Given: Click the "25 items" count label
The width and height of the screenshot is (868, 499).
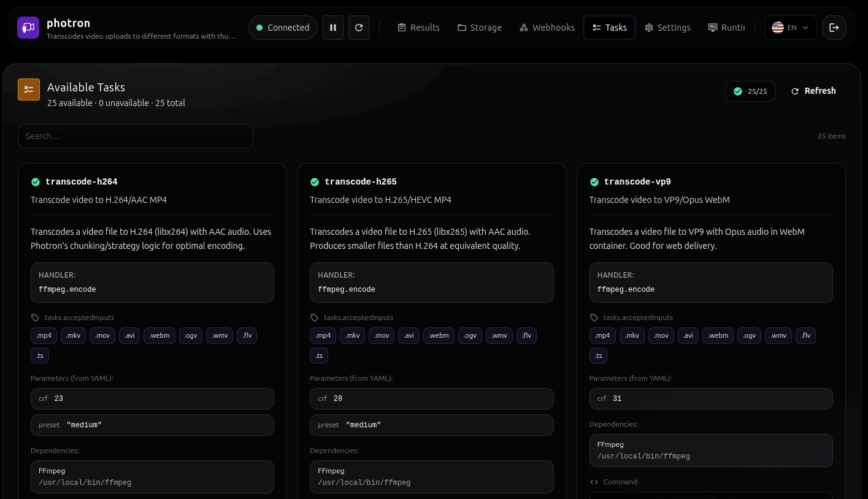Looking at the screenshot, I should click(832, 136).
